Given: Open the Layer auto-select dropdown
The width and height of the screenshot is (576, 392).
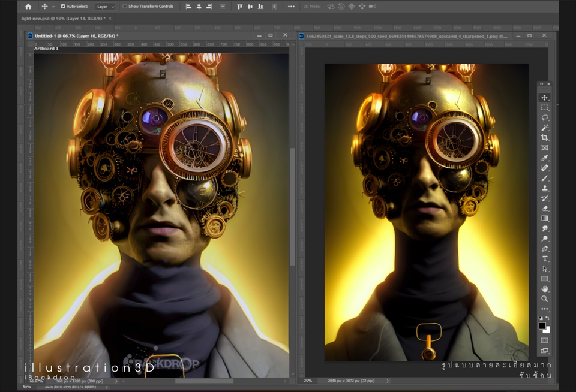Looking at the screenshot, I should pos(105,7).
